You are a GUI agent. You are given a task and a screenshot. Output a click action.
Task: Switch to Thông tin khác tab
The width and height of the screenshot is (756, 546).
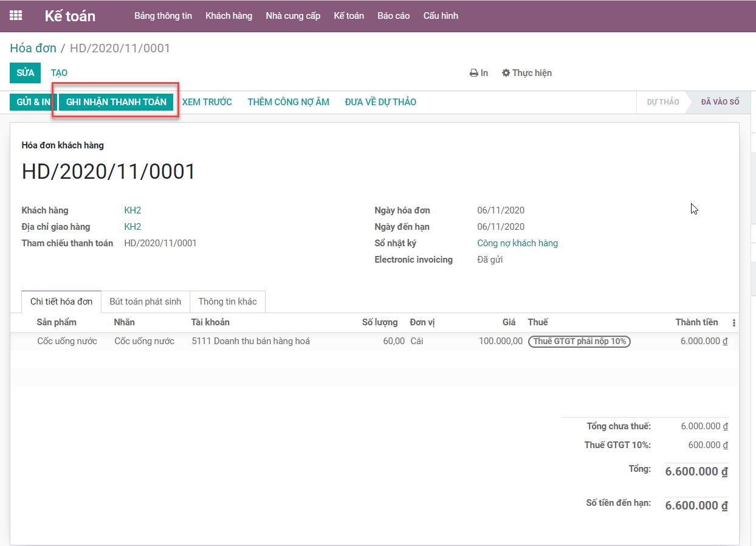tap(227, 302)
